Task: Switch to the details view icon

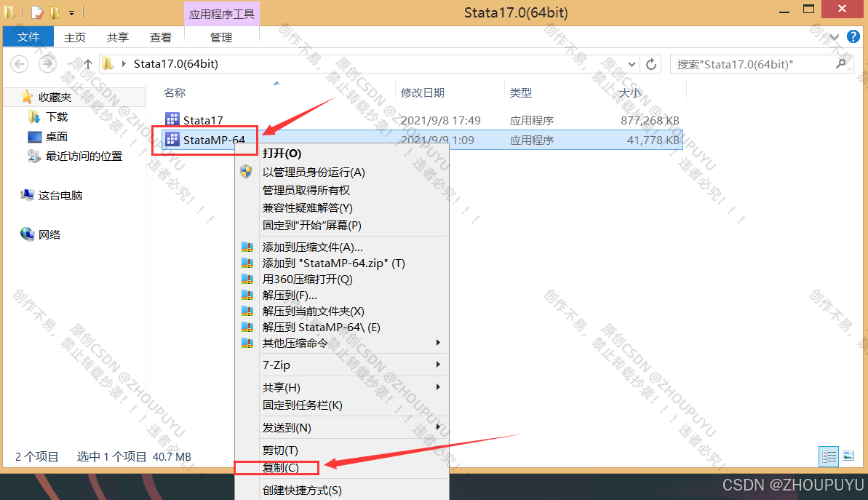Action: (x=829, y=456)
